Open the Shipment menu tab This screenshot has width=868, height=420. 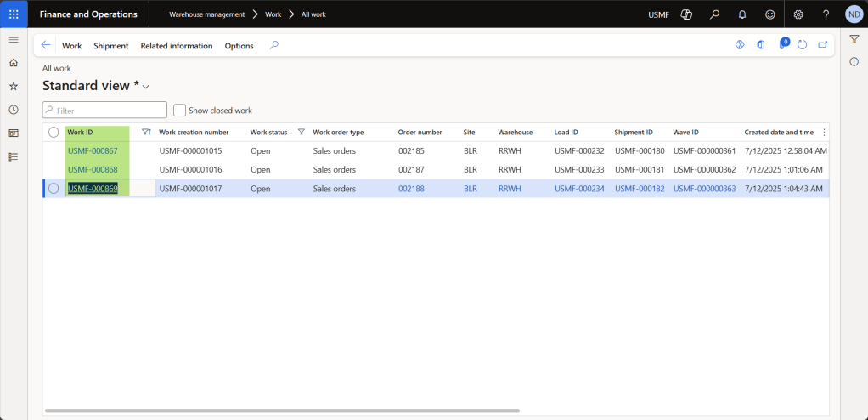point(110,46)
